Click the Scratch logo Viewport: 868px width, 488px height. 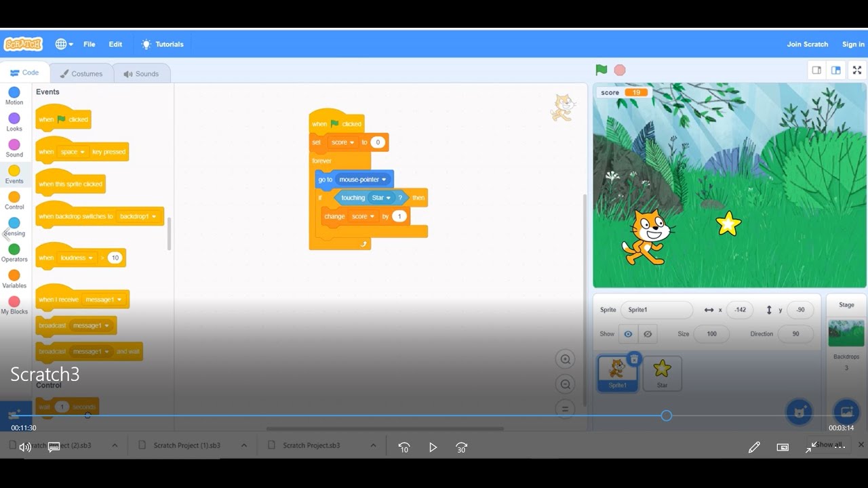(23, 44)
